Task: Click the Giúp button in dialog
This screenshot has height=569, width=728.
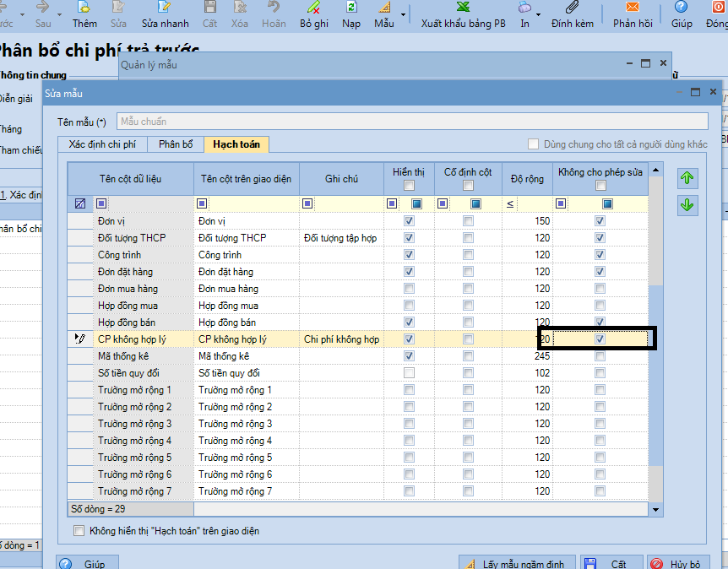Action: click(87, 563)
